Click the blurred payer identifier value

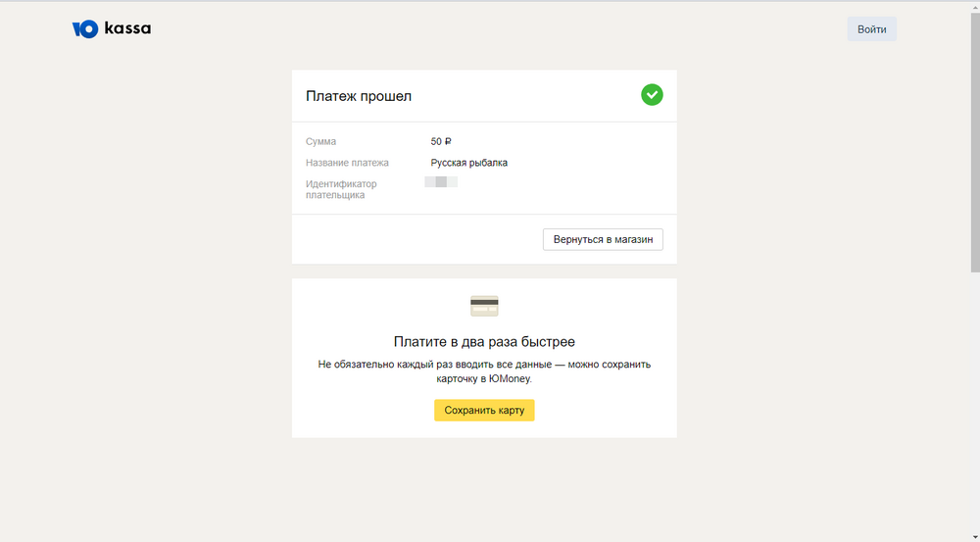click(x=441, y=182)
